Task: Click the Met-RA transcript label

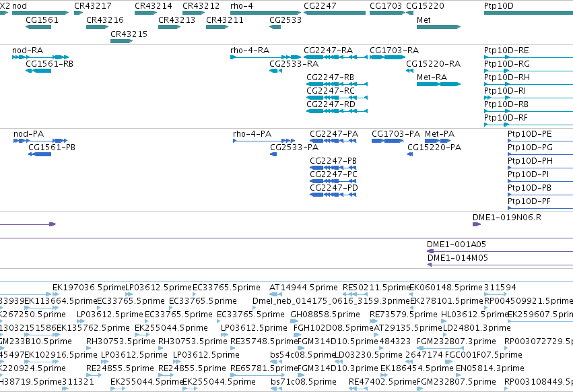Action: (432, 77)
